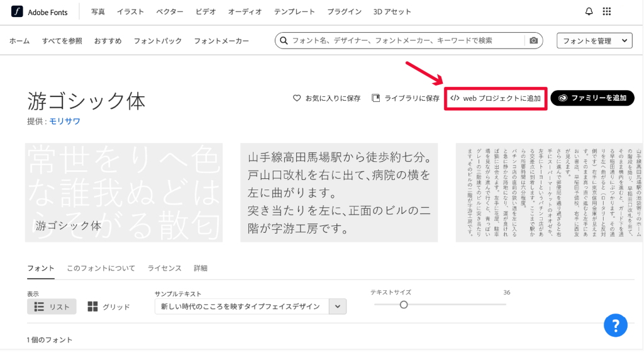Click the テキストサイズ slider handle
Screen dimensions: 644x362
[x=404, y=305]
